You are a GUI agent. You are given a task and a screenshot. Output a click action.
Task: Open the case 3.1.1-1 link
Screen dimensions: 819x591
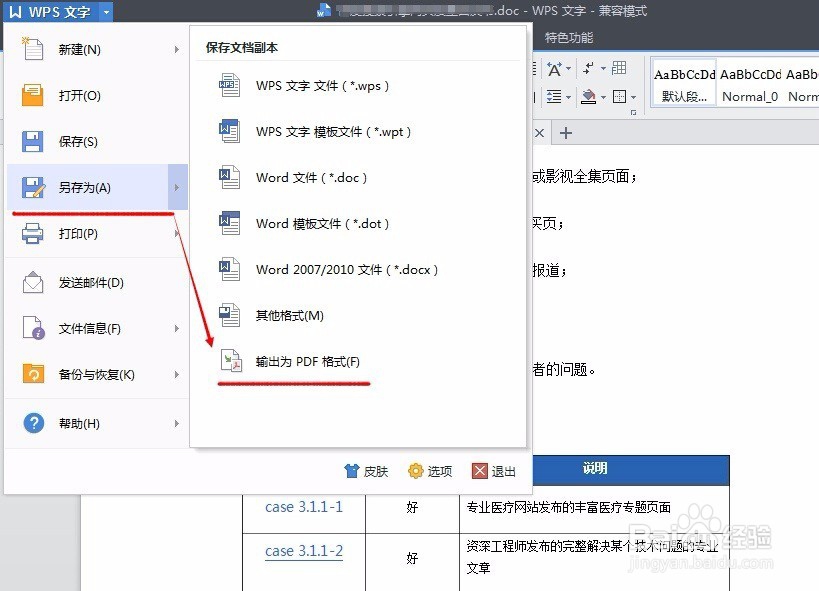coord(304,507)
